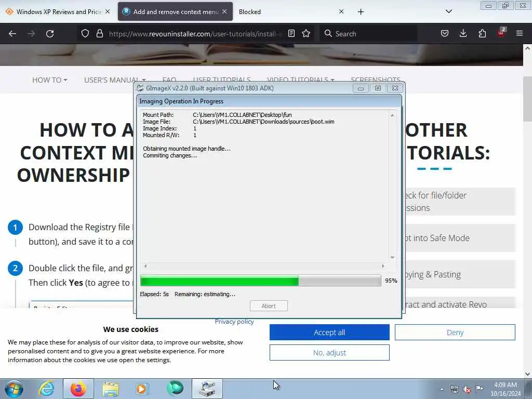Click the green globe taskbar icon
Screen dimensions: 532x399
(x=175, y=388)
